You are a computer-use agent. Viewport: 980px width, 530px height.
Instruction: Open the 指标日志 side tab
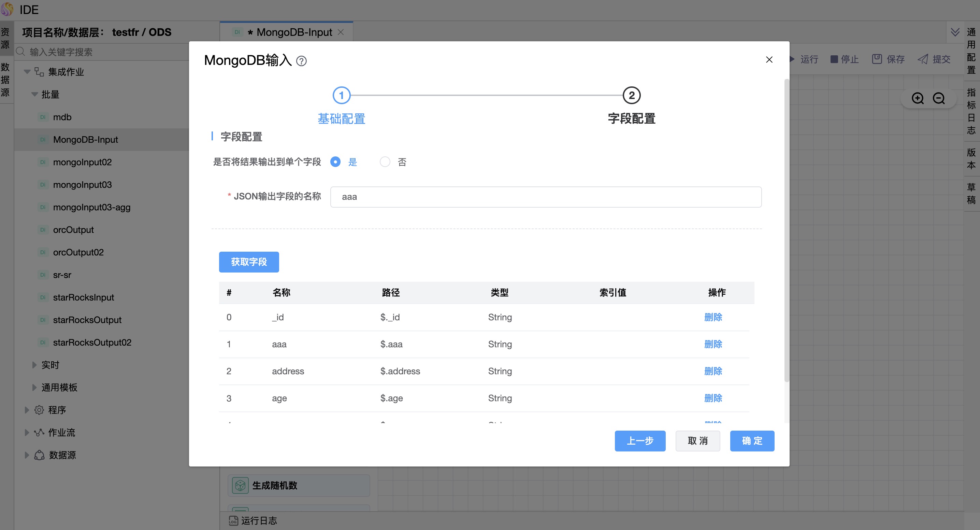971,111
